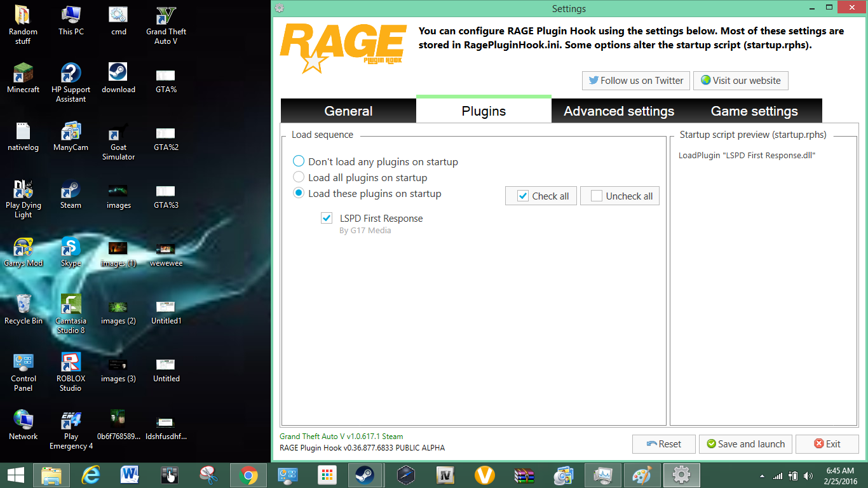This screenshot has height=488, width=868.
Task: Select the ROBLOX Studio shortcut
Action: [x=71, y=372]
